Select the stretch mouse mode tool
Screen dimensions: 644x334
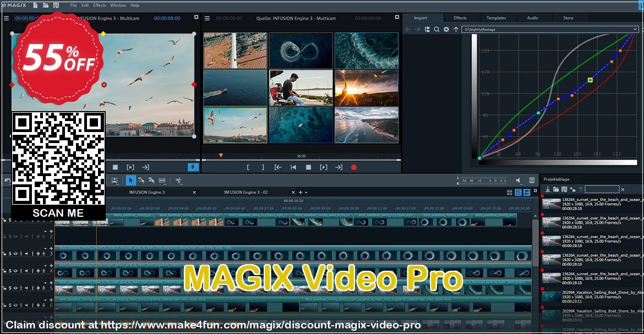pos(162,180)
